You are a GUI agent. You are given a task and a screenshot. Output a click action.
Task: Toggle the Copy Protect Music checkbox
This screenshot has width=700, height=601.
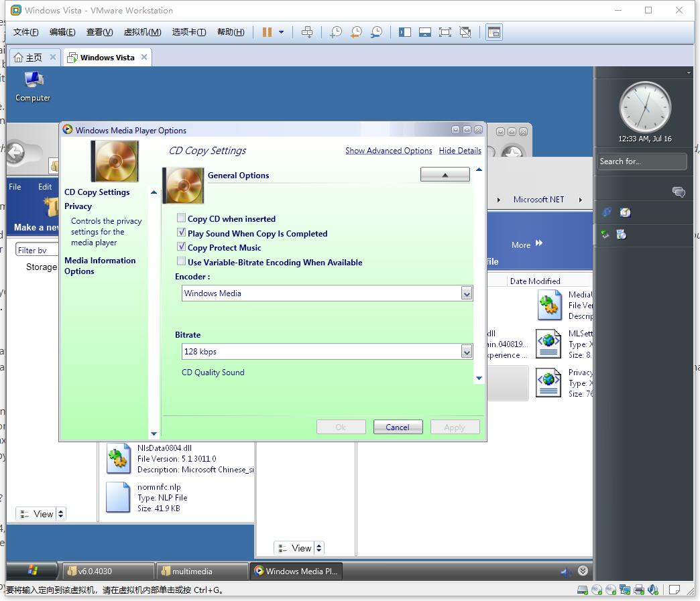pos(181,247)
